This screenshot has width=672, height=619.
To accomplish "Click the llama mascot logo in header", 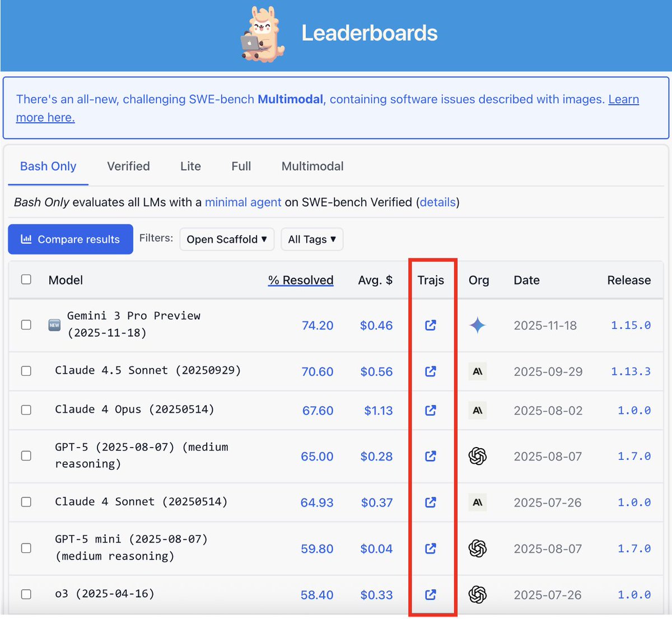I will coord(263,34).
